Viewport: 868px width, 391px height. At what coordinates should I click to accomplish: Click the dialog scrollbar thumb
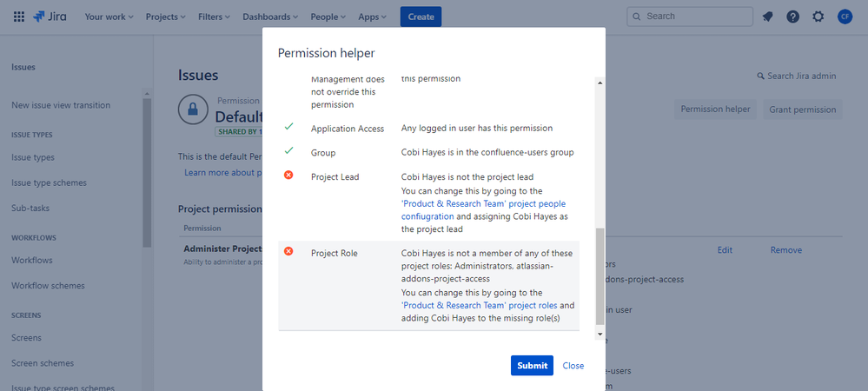coord(600,275)
